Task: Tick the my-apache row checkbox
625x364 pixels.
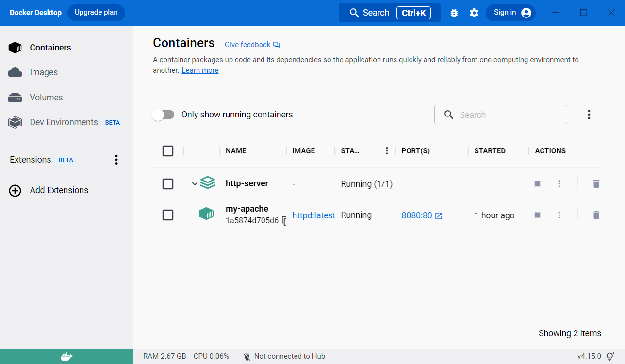Action: click(x=168, y=215)
